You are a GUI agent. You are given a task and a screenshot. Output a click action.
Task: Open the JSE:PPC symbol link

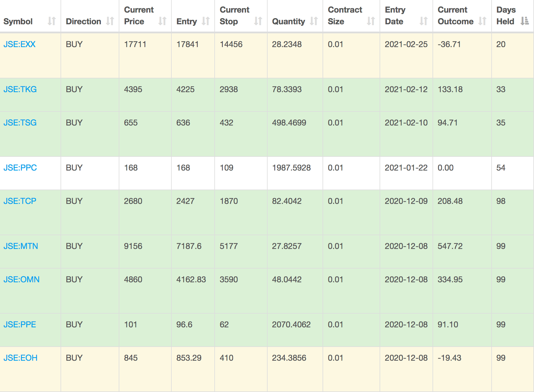tap(20, 168)
